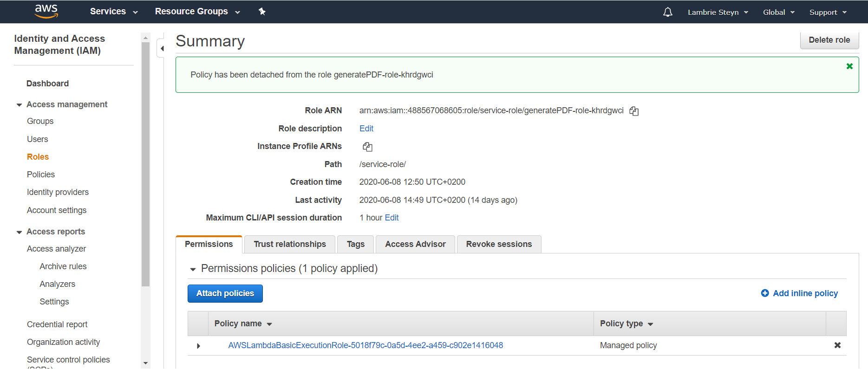This screenshot has width=868, height=369.
Task: Select the Role ARN value text
Action: [491, 110]
